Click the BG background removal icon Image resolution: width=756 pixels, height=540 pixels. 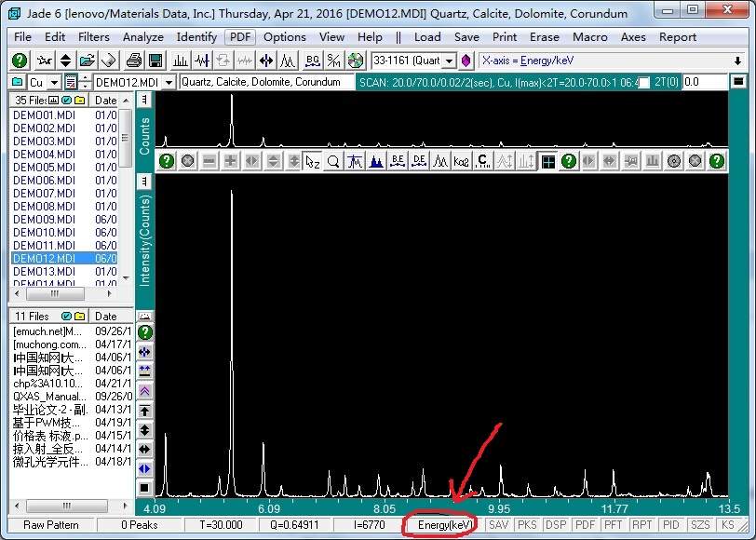[313, 61]
